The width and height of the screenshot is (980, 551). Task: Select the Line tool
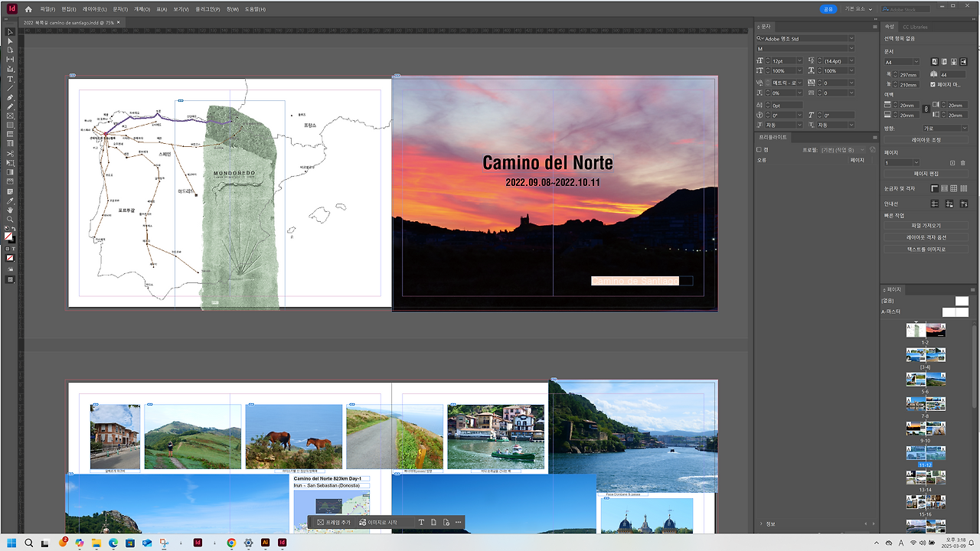pos(10,88)
